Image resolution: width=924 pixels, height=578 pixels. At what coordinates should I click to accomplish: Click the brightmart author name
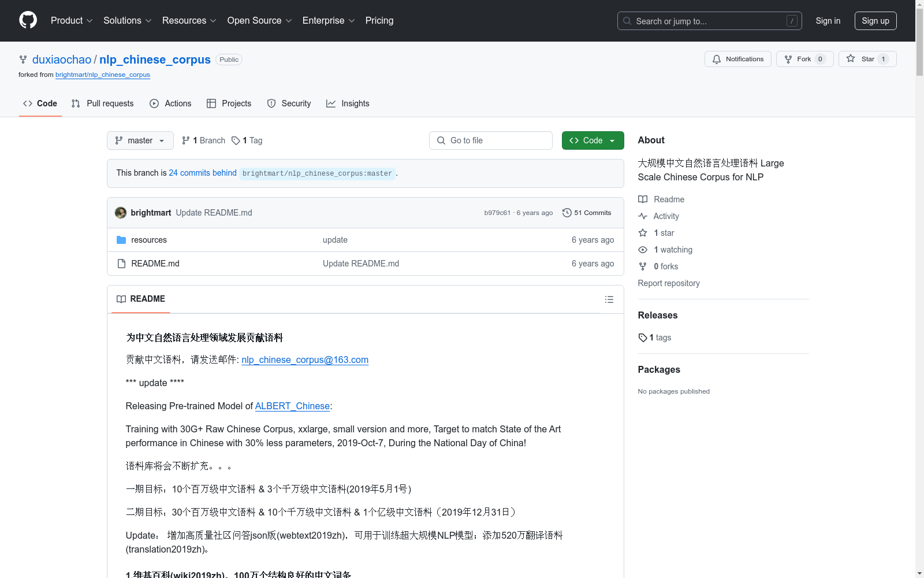[x=151, y=213]
